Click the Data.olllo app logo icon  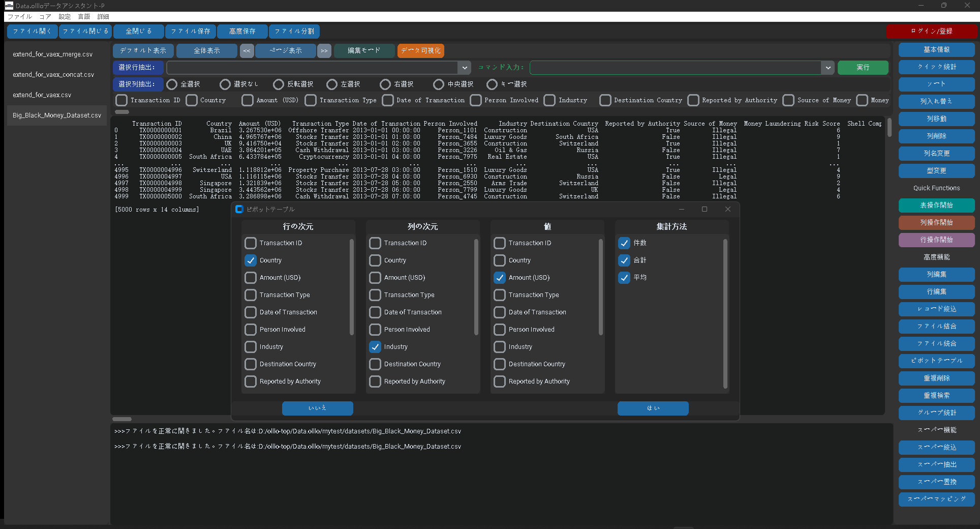coord(9,6)
